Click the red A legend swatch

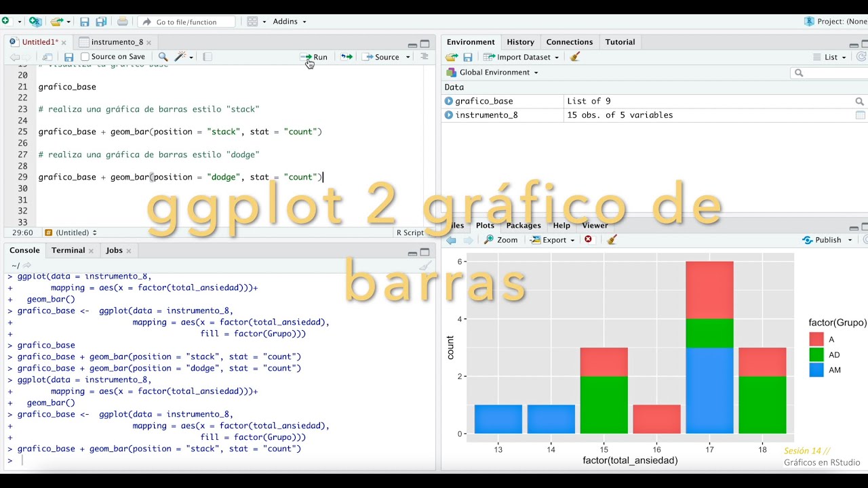click(816, 339)
